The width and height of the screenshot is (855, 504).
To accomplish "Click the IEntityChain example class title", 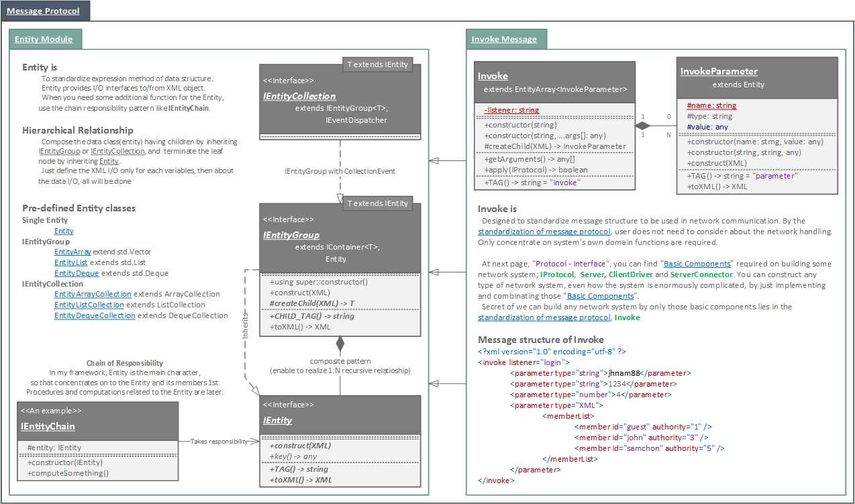I will pyautogui.click(x=48, y=426).
